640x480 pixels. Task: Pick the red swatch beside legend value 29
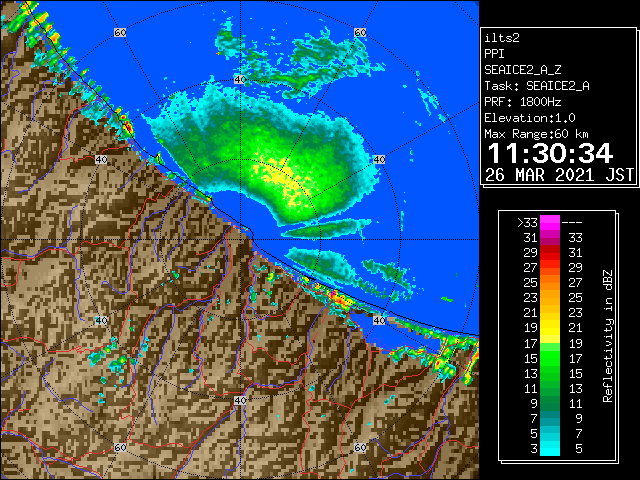550,253
